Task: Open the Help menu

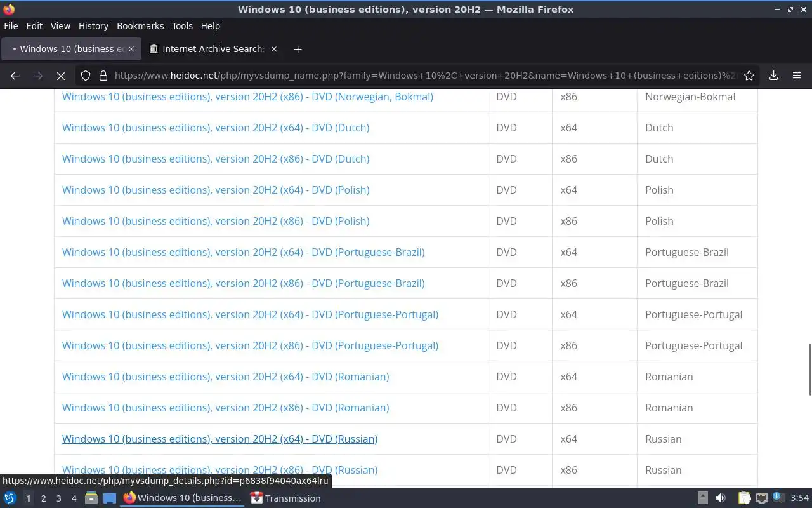Action: [210, 26]
